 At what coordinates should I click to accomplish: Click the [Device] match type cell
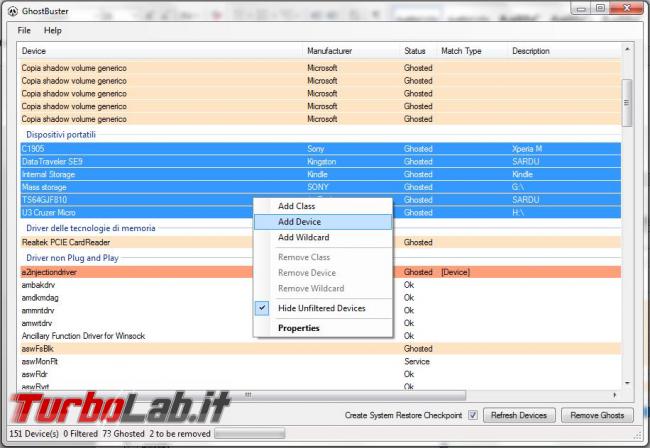(x=455, y=272)
